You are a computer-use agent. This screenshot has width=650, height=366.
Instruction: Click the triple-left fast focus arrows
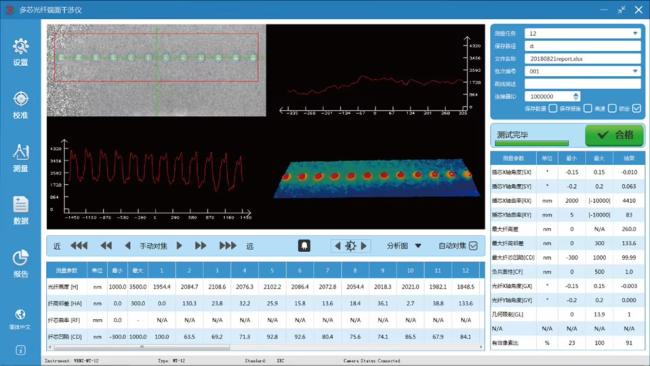(79, 246)
